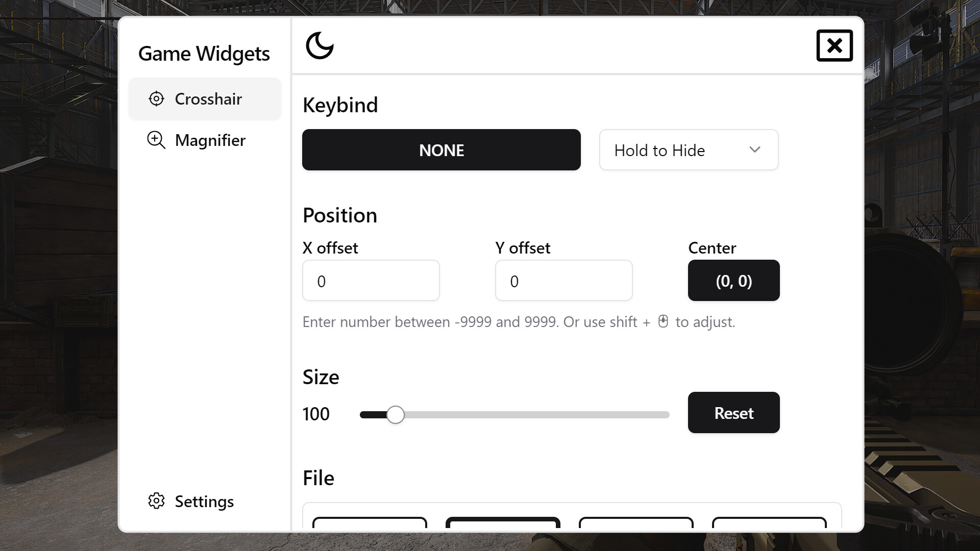
Task: Click the NONE keybind button
Action: 441,149
